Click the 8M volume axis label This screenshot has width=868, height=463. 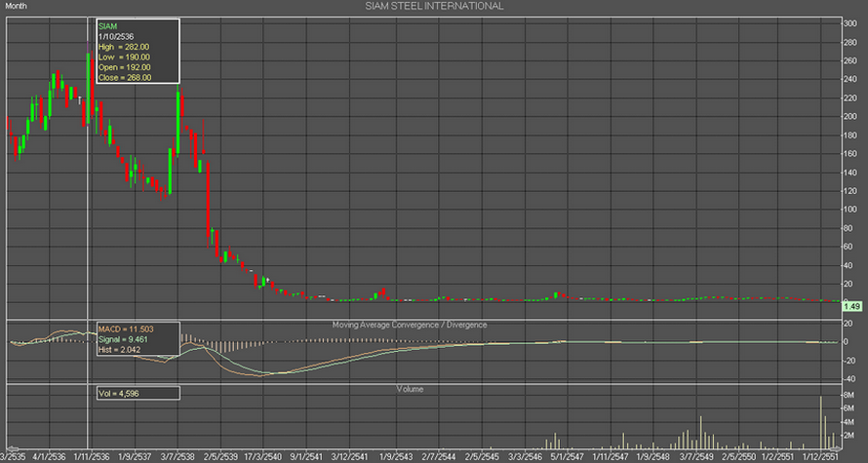[x=849, y=395]
